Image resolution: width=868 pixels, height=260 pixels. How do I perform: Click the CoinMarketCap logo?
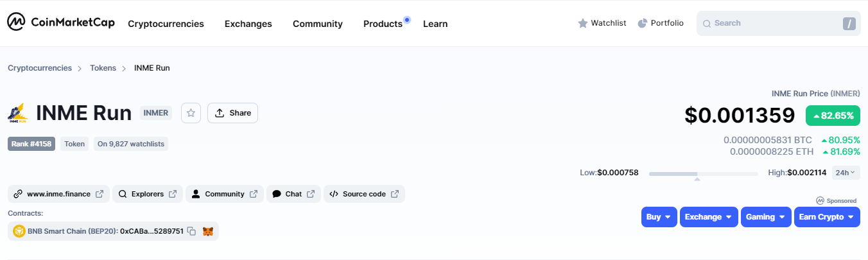tap(61, 22)
